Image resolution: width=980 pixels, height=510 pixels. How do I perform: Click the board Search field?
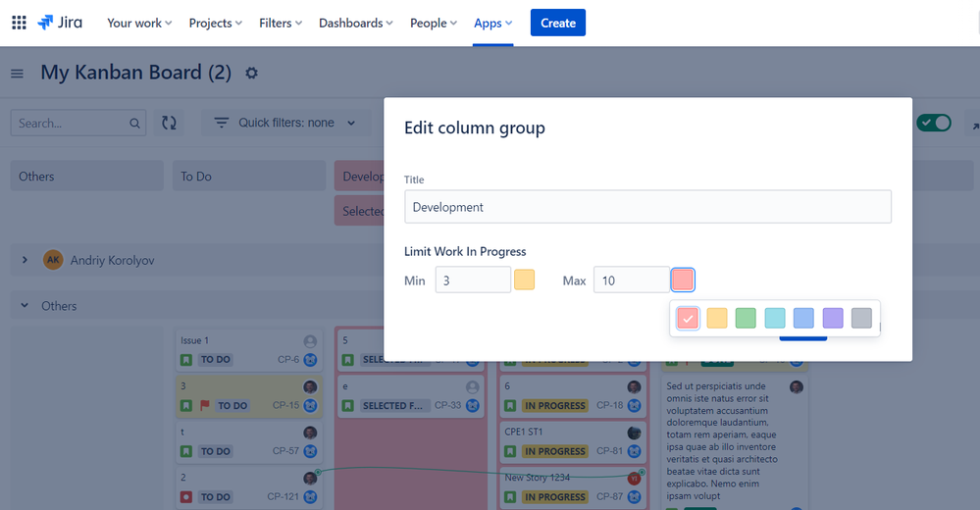(x=78, y=124)
